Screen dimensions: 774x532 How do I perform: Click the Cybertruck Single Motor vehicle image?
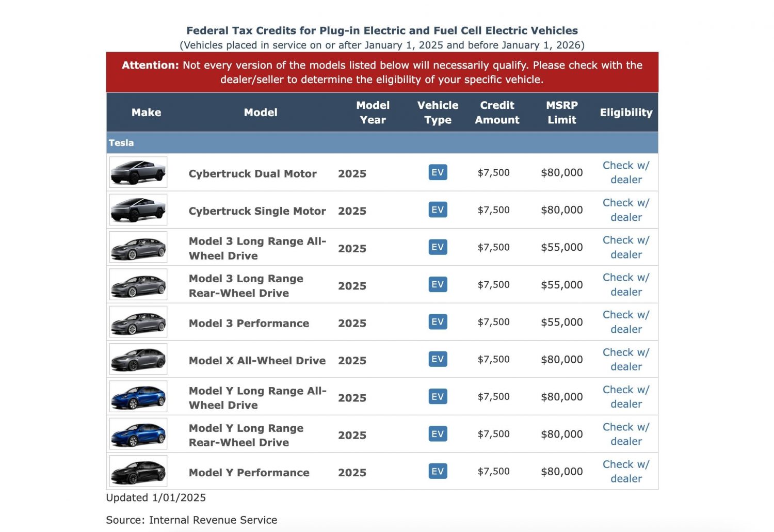click(x=138, y=210)
